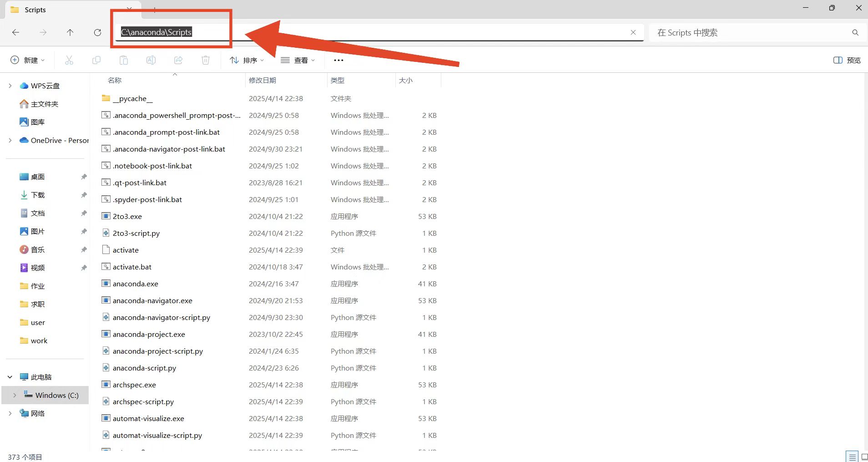Switch to details view layout icon
This screenshot has width=868, height=462.
(x=852, y=457)
